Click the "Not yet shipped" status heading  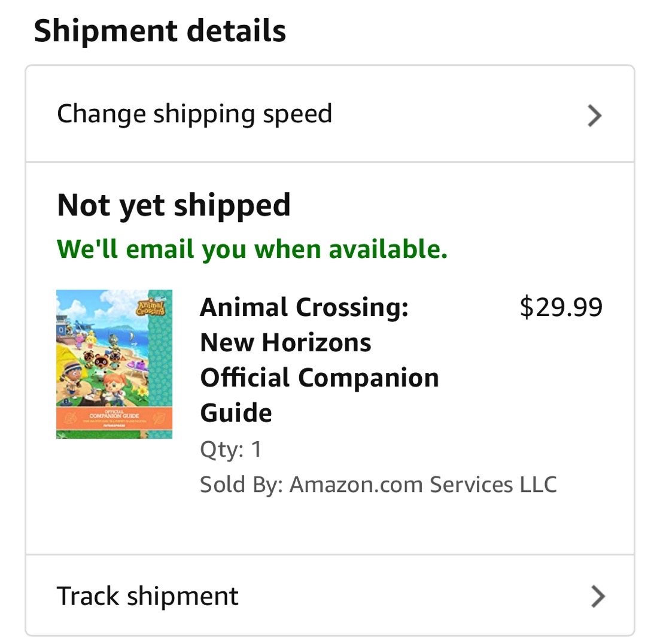(x=174, y=205)
